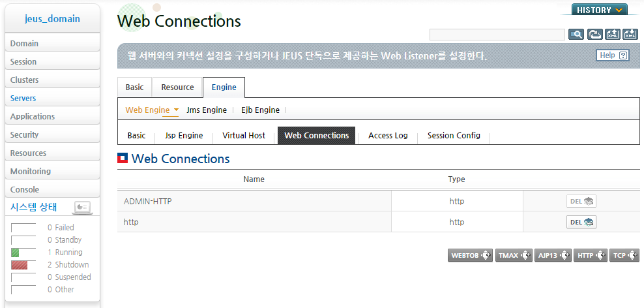Viewport: 644px width, 308px height.
Task: Open the Web Engine Basic sub-tab
Action: 136,135
